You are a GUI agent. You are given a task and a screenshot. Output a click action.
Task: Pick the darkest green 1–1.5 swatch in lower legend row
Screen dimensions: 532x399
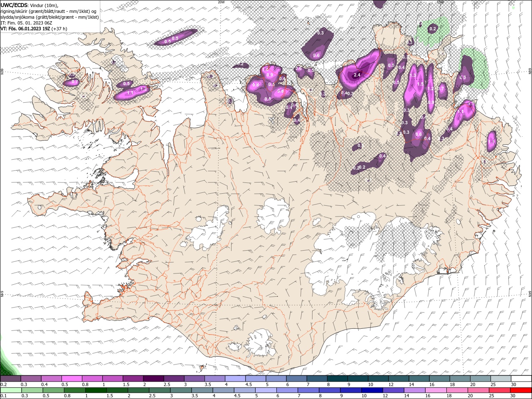pyautogui.click(x=96, y=390)
